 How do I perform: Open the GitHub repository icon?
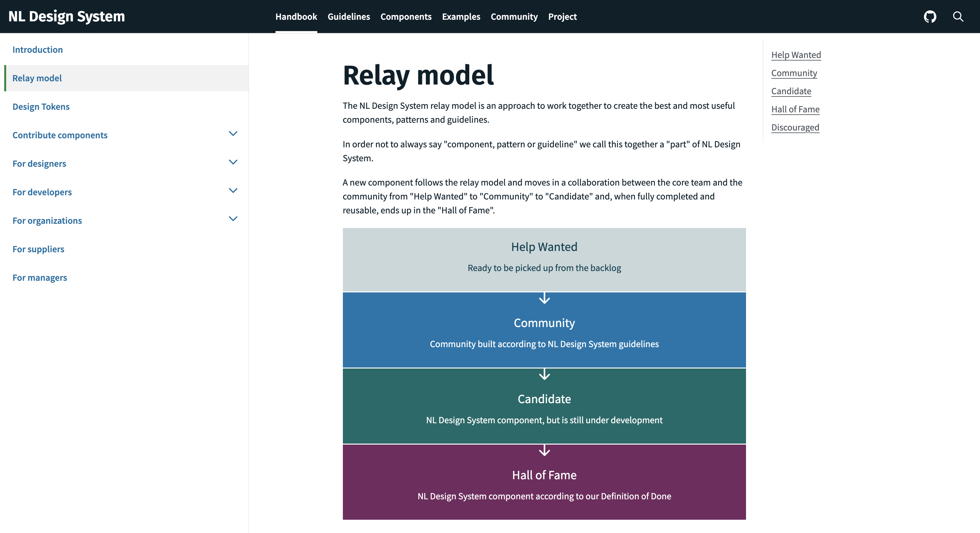930,17
